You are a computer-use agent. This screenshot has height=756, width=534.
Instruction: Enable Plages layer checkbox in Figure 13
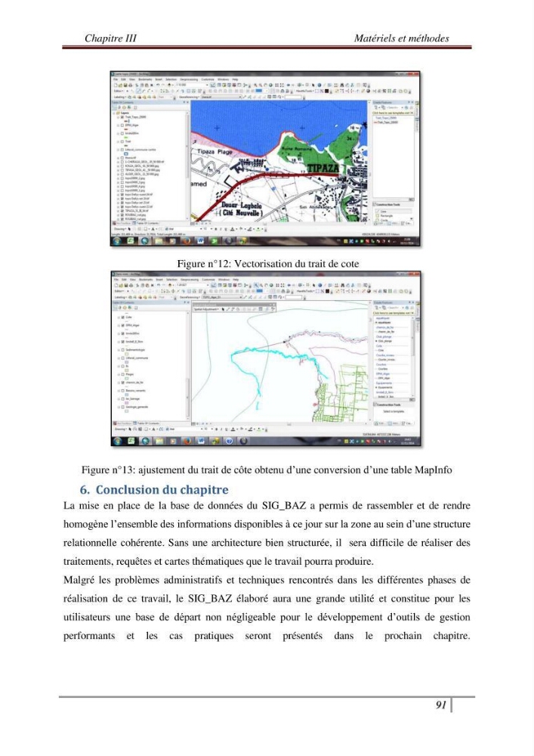[123, 374]
